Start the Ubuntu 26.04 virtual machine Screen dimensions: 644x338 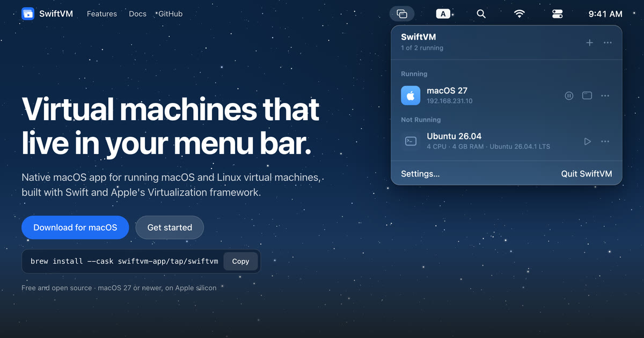pos(587,141)
